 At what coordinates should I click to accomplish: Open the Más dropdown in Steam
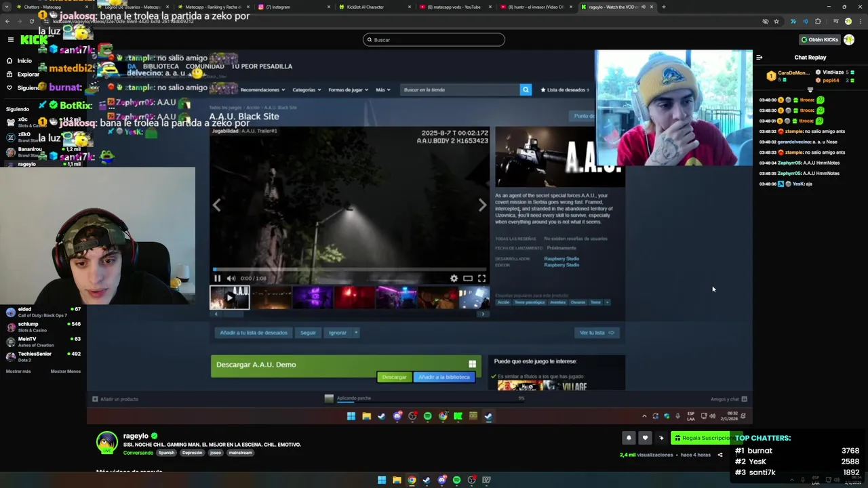coord(383,89)
